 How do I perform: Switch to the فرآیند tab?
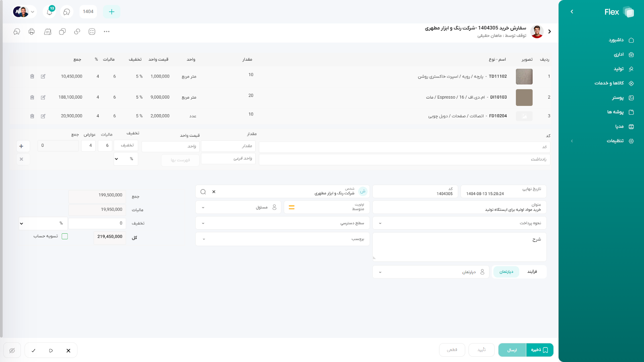pyautogui.click(x=532, y=272)
